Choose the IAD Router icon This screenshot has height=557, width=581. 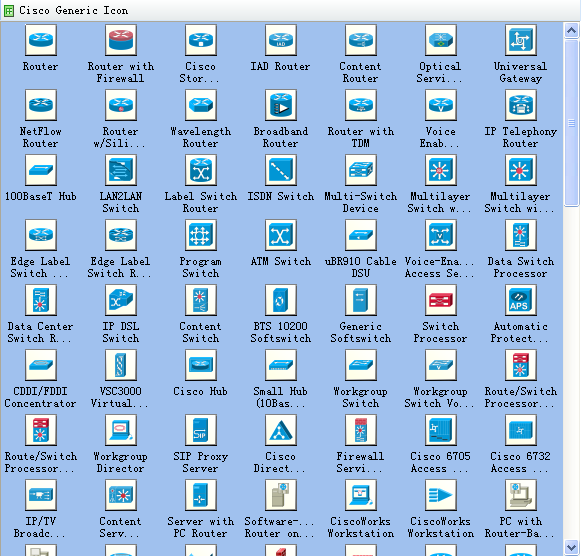click(x=281, y=40)
